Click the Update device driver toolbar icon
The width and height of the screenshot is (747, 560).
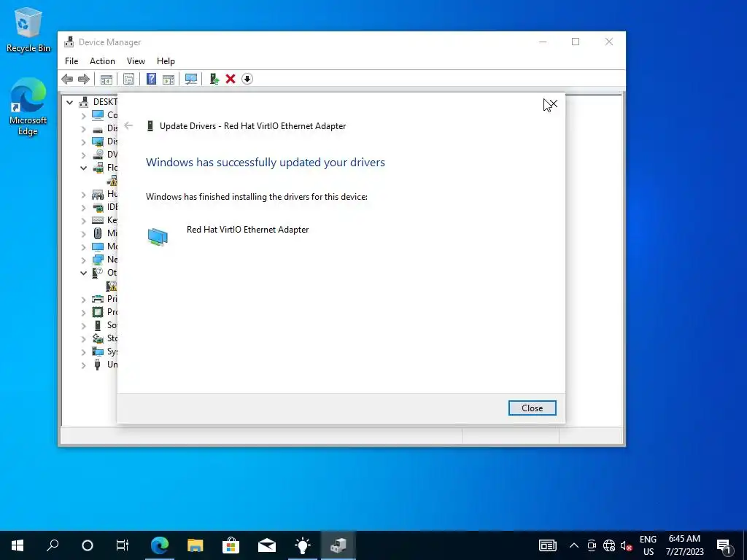pyautogui.click(x=214, y=79)
